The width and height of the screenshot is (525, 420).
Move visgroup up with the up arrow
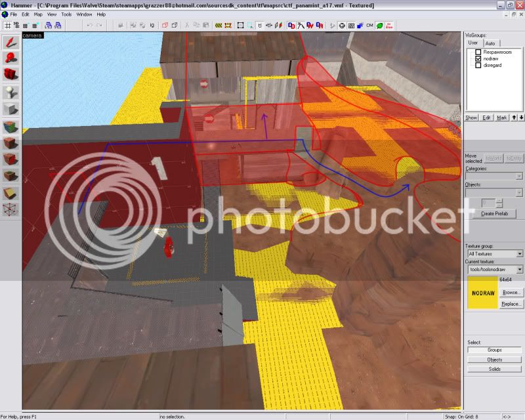tap(514, 117)
